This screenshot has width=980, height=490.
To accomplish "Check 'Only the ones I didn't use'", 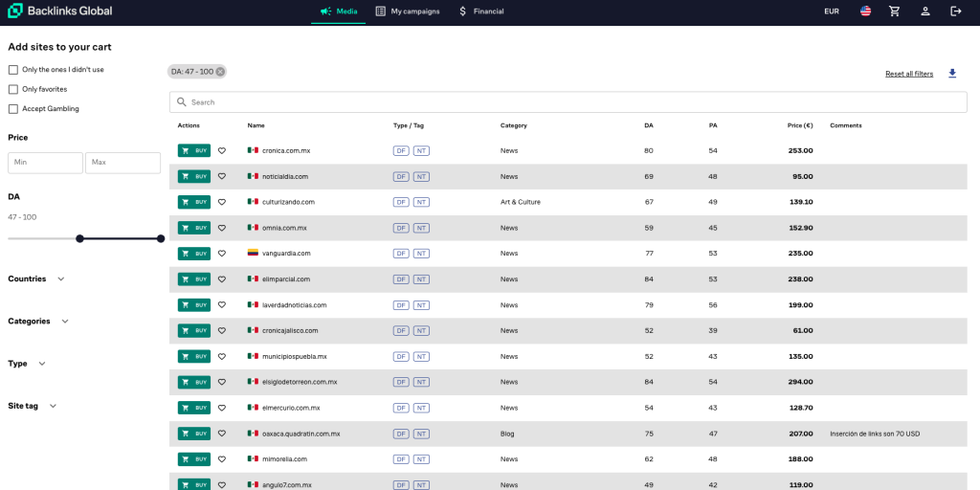I will tap(13, 69).
